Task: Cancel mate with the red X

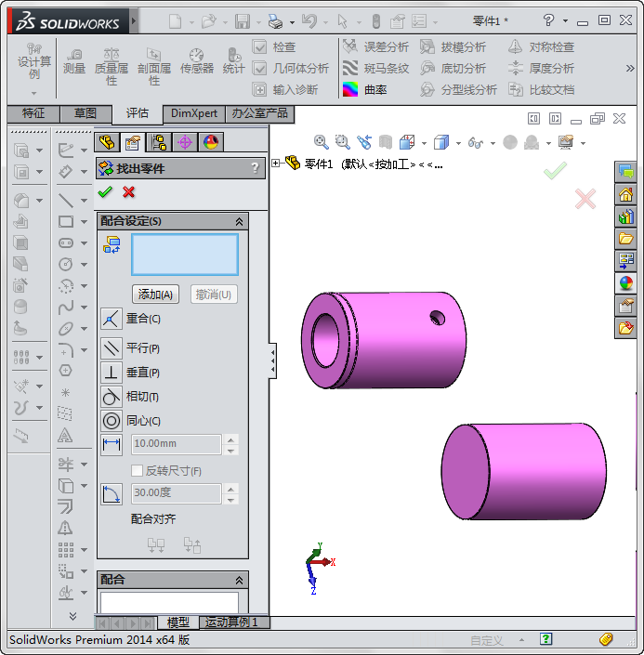Action: (x=128, y=192)
